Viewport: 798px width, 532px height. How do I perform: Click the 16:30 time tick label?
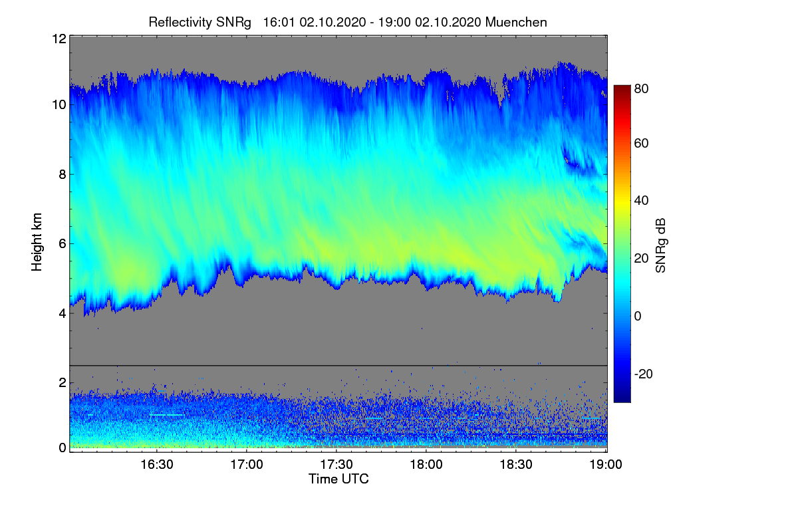coord(157,465)
